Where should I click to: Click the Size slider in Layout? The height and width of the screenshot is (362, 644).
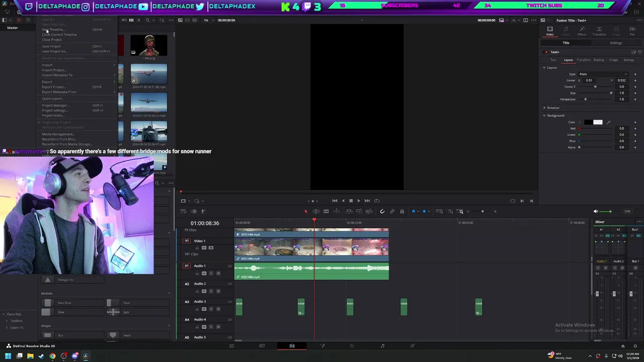click(595, 93)
